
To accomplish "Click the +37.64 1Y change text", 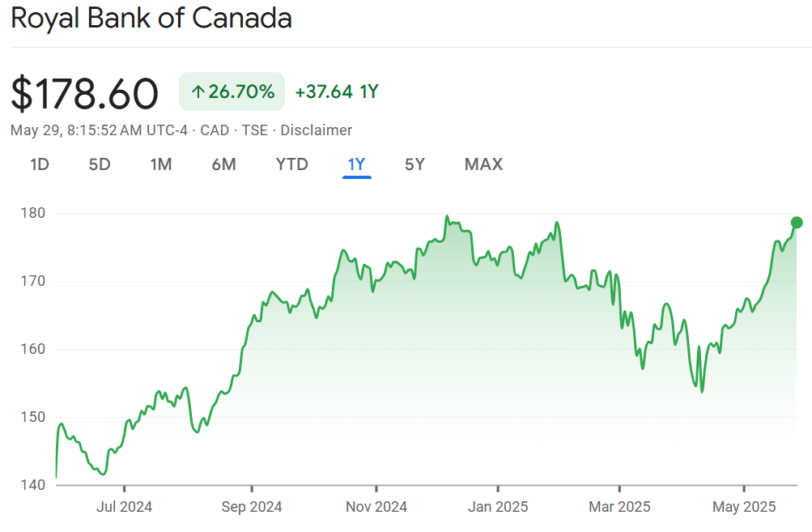I will click(337, 92).
